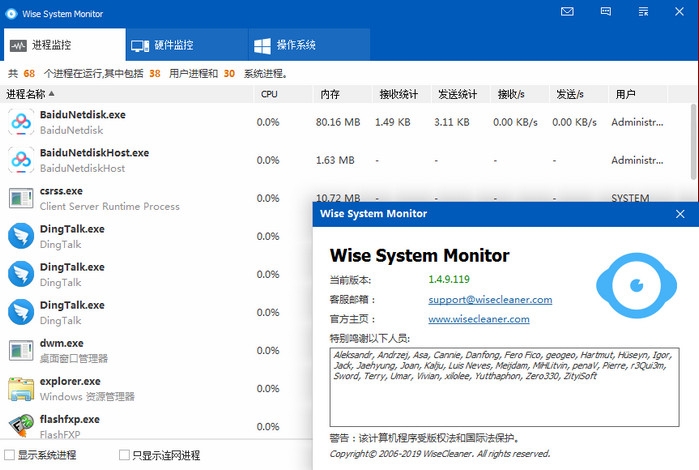Click the running process count 68
This screenshot has height=470, width=699.
click(x=29, y=74)
